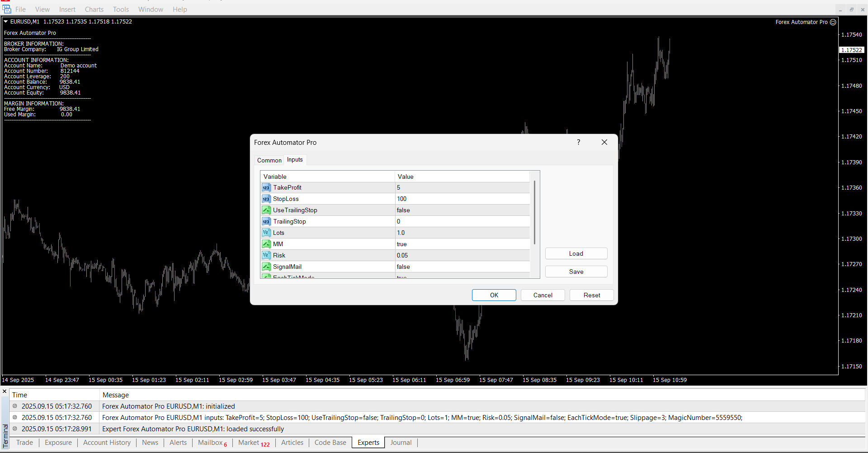Switch to the Common tab

269,160
